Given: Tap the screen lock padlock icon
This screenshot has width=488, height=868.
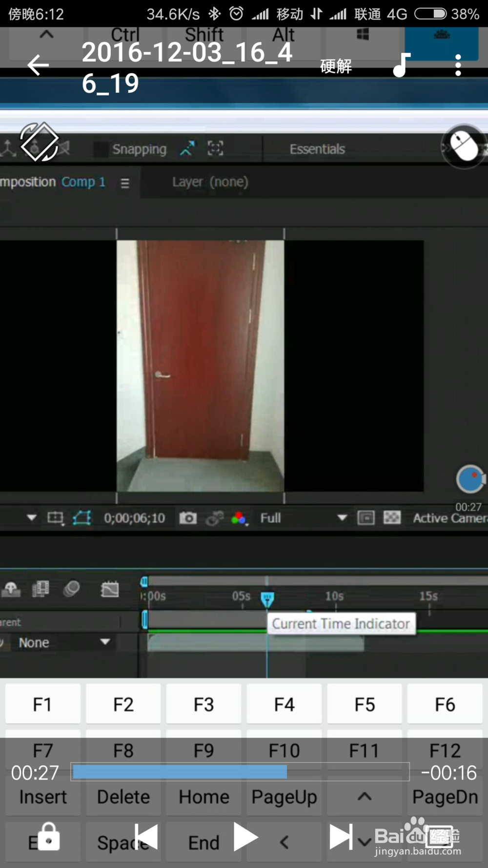Looking at the screenshot, I should click(x=49, y=836).
